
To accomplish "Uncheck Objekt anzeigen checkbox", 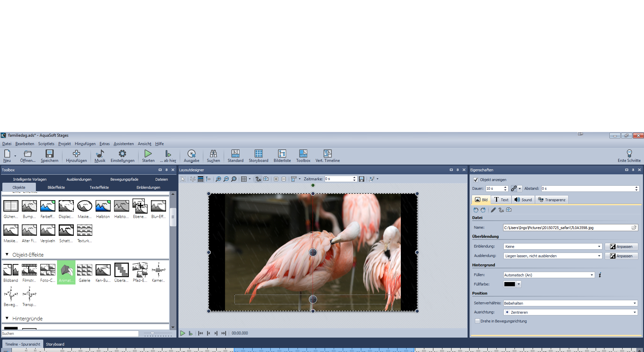I will click(x=476, y=180).
